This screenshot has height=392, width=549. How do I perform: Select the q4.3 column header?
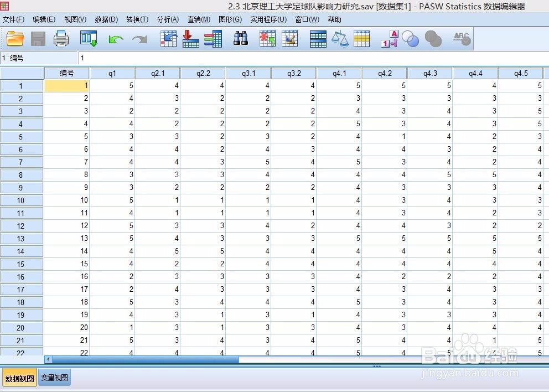pos(430,73)
